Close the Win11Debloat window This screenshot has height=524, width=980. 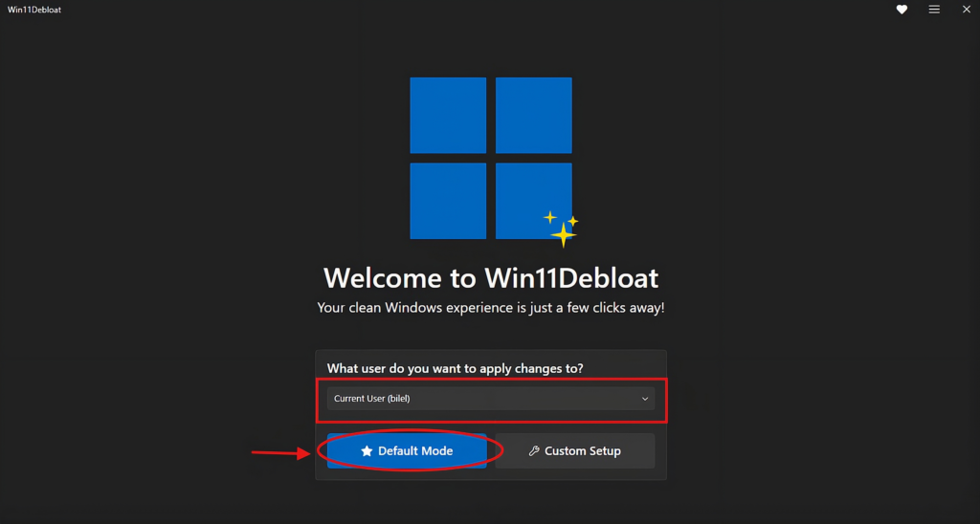tap(967, 10)
